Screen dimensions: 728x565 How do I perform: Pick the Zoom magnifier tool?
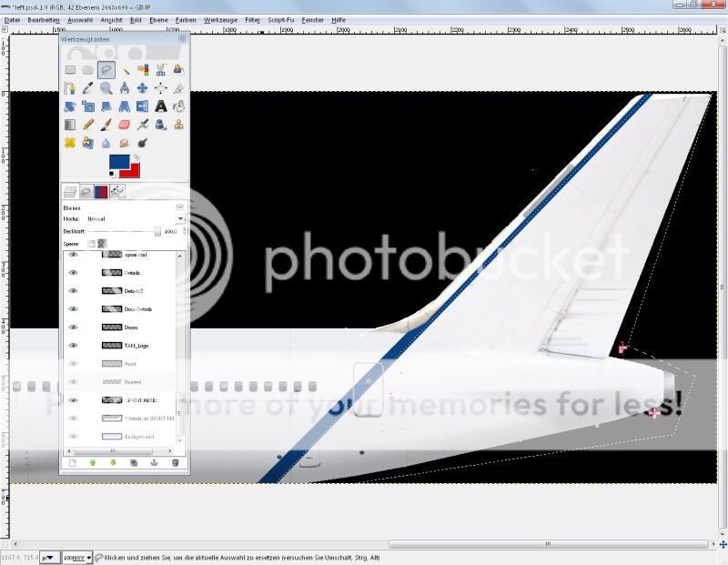106,88
